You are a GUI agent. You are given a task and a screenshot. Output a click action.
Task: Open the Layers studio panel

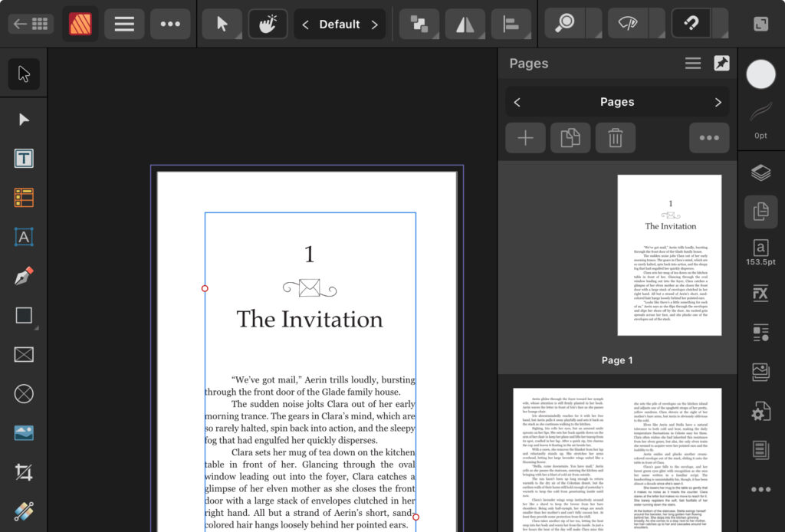pyautogui.click(x=760, y=172)
